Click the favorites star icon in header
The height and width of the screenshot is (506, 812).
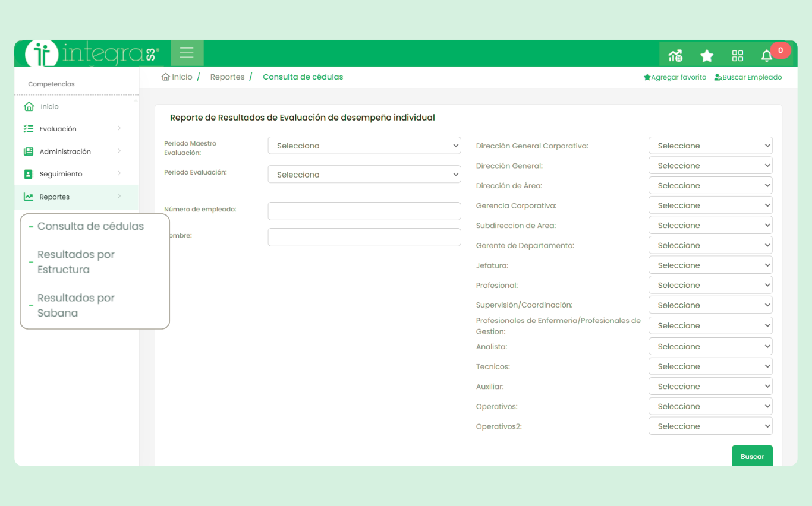pos(707,56)
